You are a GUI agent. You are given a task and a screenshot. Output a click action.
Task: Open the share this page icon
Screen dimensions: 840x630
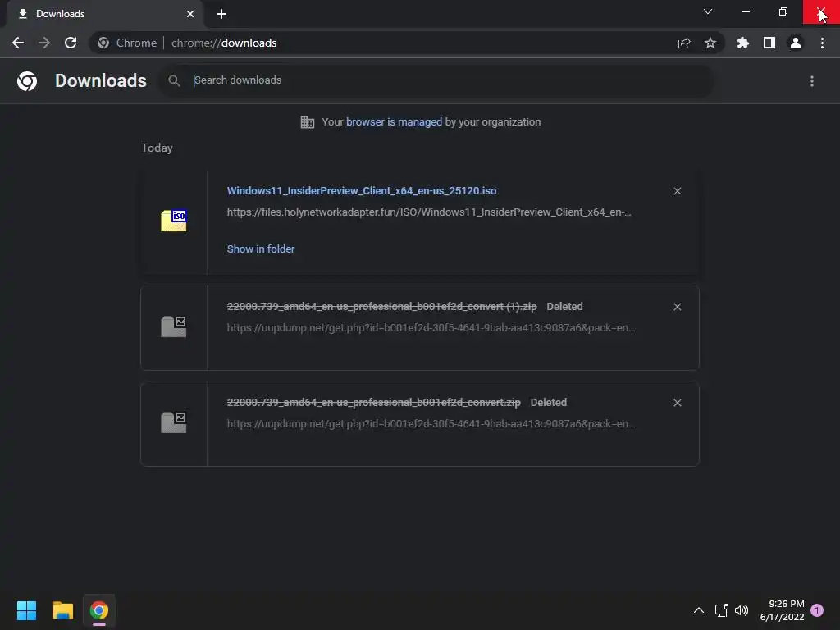click(x=684, y=43)
